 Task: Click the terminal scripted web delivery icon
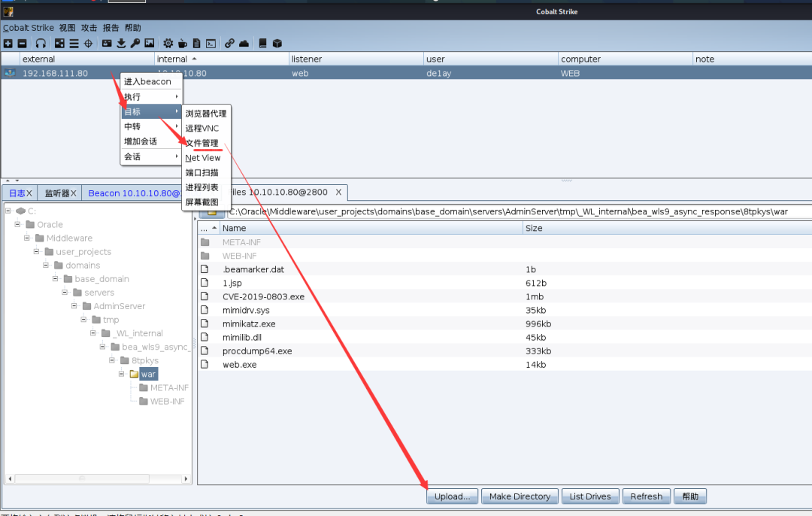click(x=211, y=44)
